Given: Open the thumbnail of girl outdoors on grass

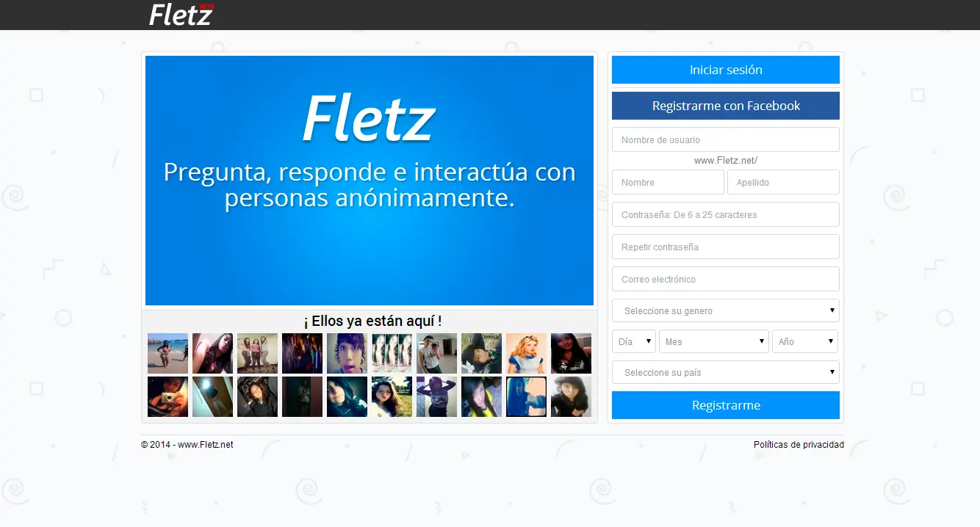Looking at the screenshot, I should (x=392, y=397).
